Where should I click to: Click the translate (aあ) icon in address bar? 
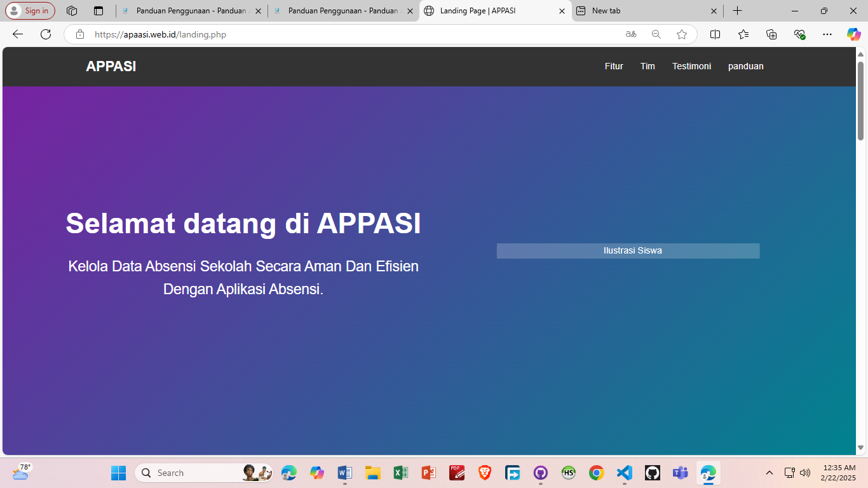[x=631, y=34]
